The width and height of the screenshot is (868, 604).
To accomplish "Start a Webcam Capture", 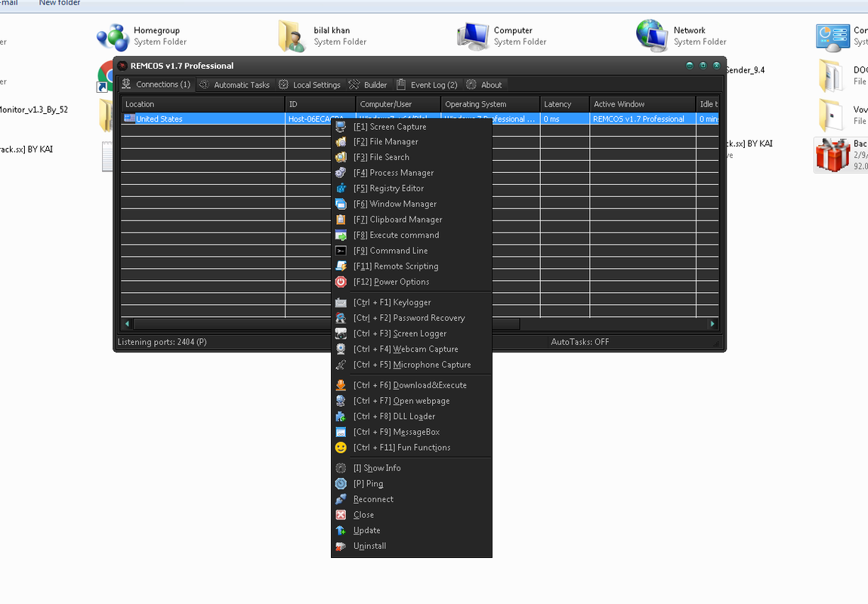I will [405, 349].
